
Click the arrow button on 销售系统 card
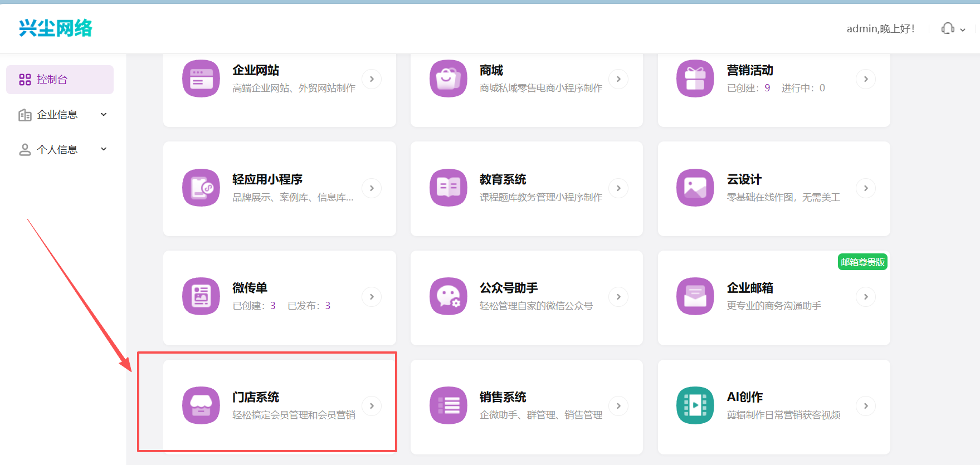618,406
